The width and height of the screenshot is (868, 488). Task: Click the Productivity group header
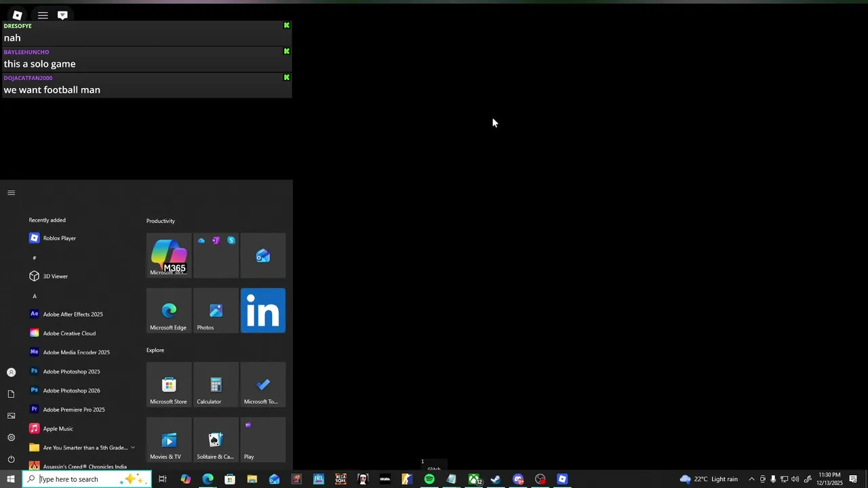point(161,221)
